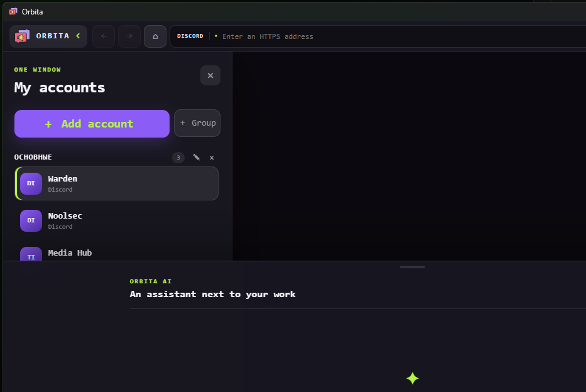The image size is (586, 392).
Task: Click the group count badge showing 3
Action: (178, 158)
